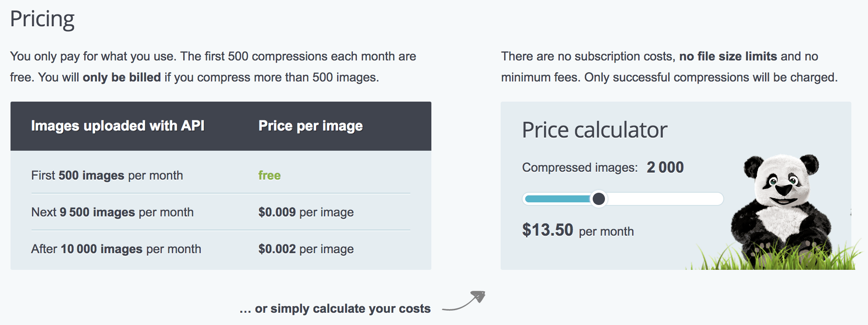This screenshot has height=325, width=868.
Task: Click the green "free" price text
Action: pos(270,175)
